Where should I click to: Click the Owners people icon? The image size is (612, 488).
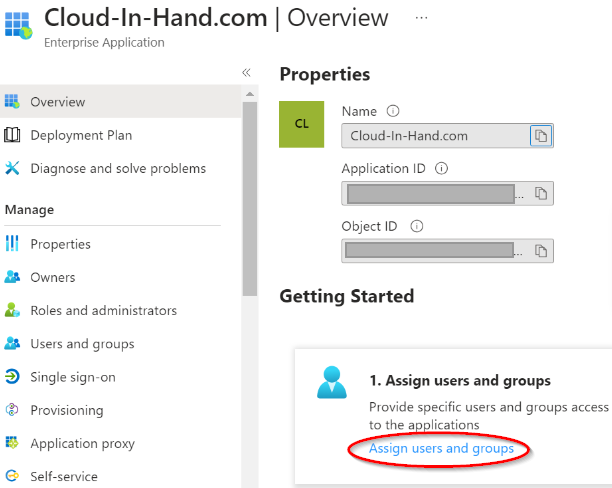pyautogui.click(x=12, y=277)
